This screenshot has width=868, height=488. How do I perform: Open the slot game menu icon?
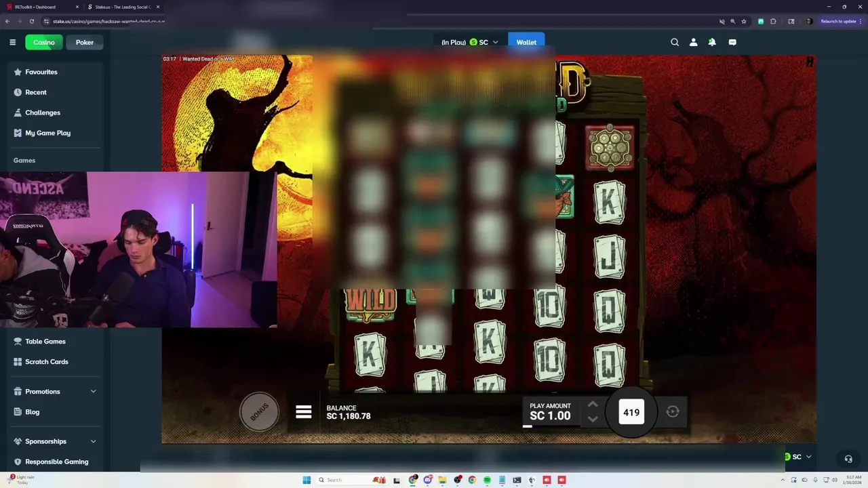click(x=303, y=411)
